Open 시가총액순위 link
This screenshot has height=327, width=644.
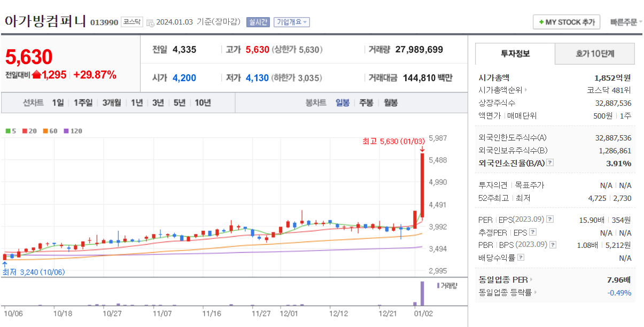tap(500, 90)
